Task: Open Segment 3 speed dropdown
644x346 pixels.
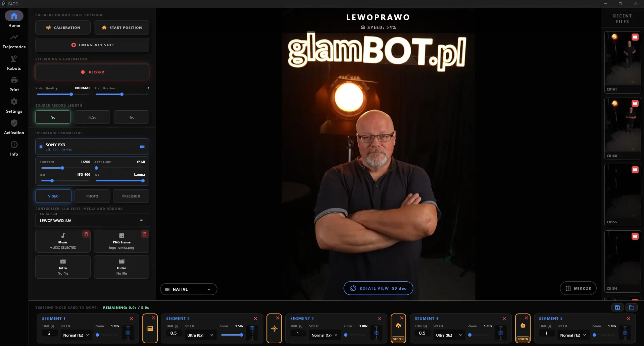Action: (325, 335)
